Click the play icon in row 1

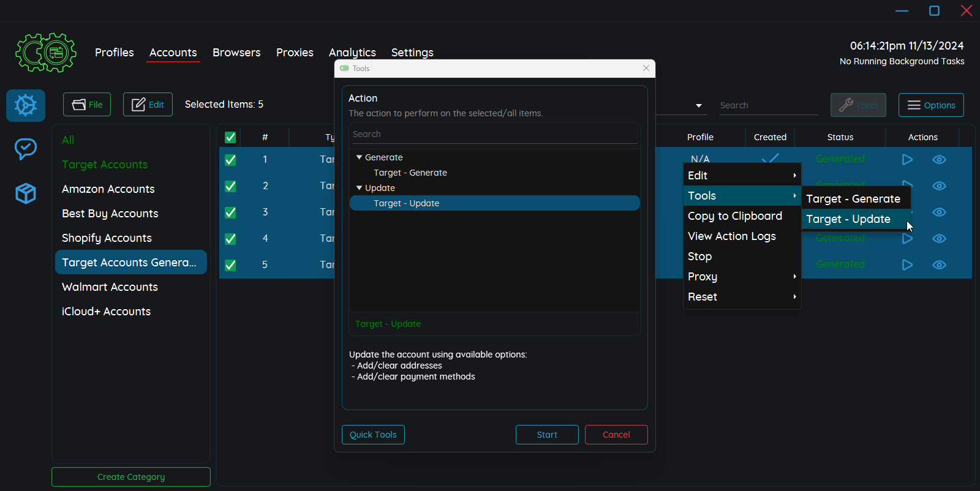(907, 160)
